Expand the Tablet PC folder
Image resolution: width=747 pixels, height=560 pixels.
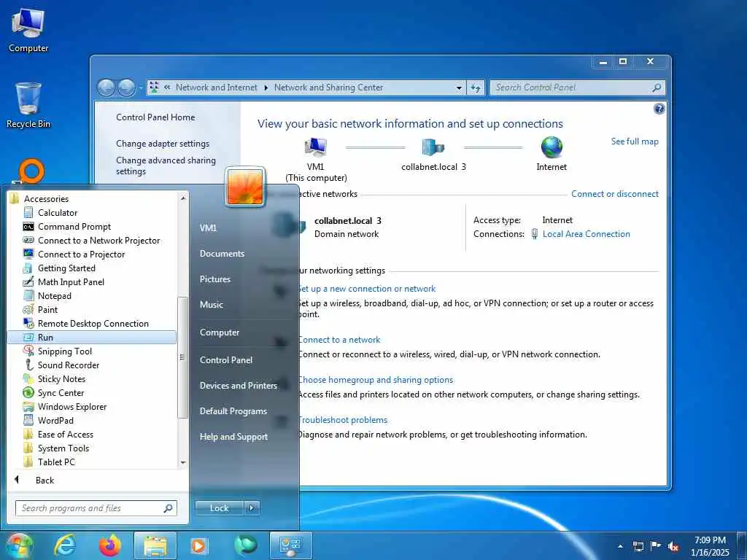(56, 462)
